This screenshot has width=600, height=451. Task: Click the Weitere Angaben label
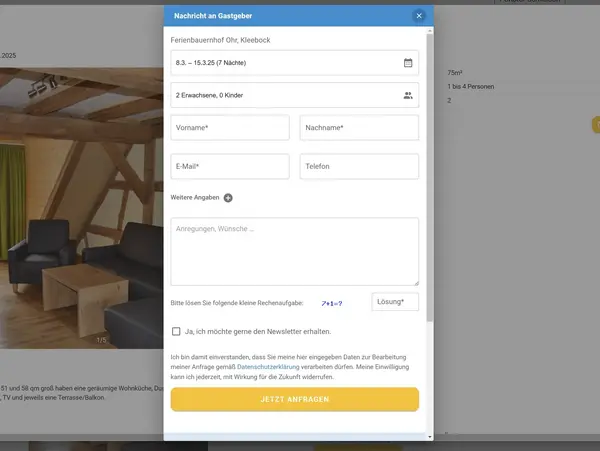(195, 197)
